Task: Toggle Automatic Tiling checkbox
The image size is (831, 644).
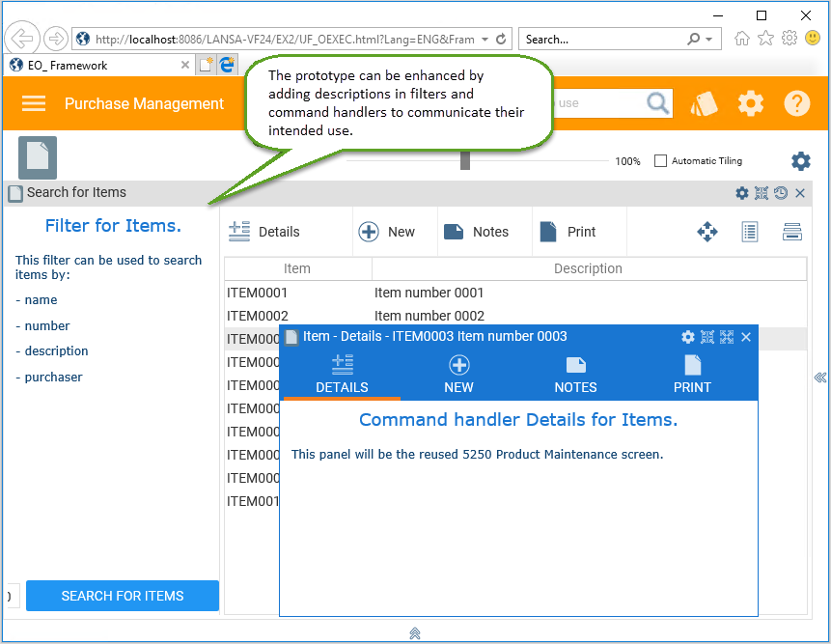Action: pyautogui.click(x=660, y=160)
